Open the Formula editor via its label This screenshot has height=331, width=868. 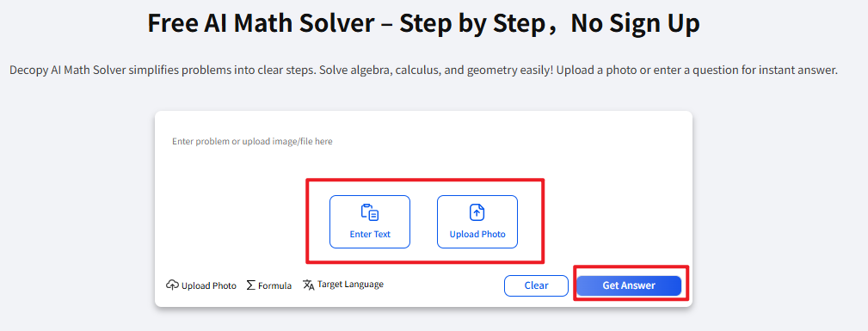click(x=274, y=285)
